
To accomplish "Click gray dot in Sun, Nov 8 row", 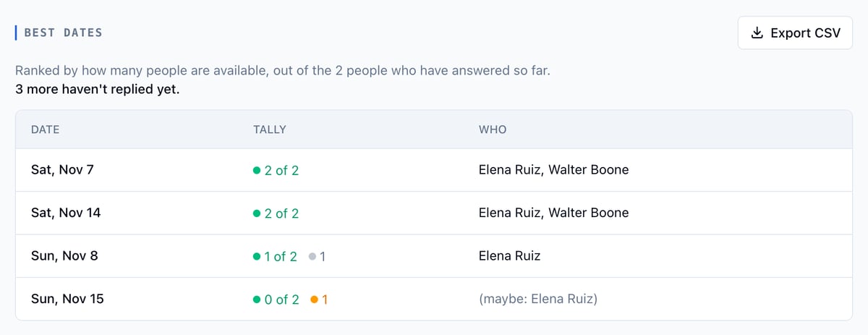I will [312, 256].
